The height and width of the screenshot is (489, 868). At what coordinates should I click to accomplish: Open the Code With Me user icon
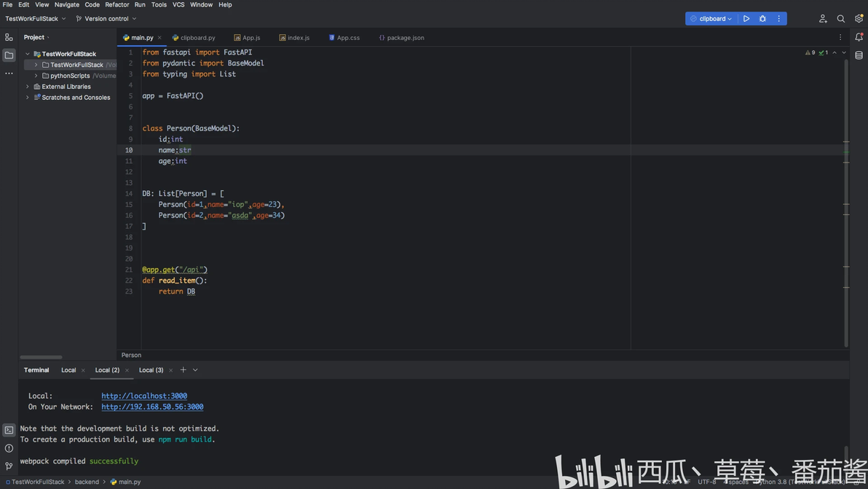[823, 19]
